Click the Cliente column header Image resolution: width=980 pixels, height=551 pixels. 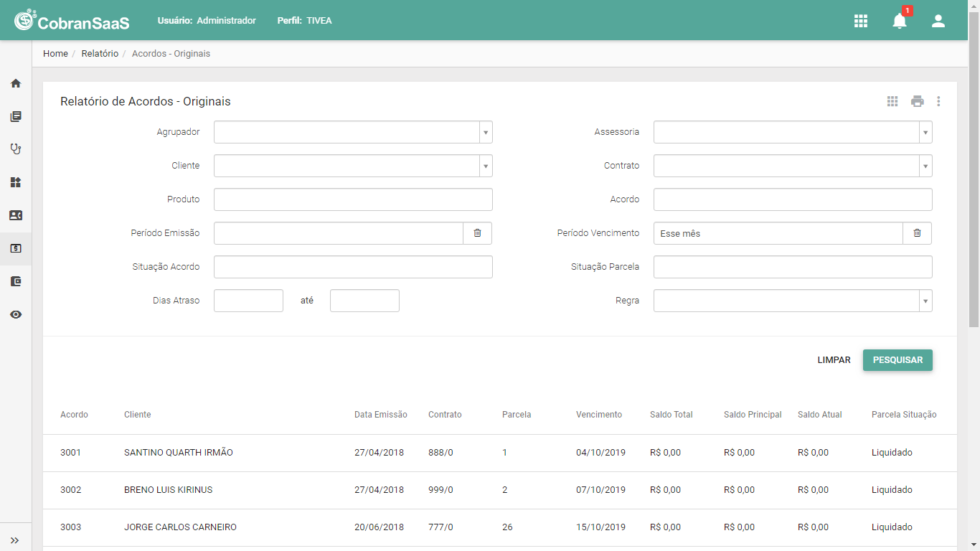pyautogui.click(x=138, y=415)
